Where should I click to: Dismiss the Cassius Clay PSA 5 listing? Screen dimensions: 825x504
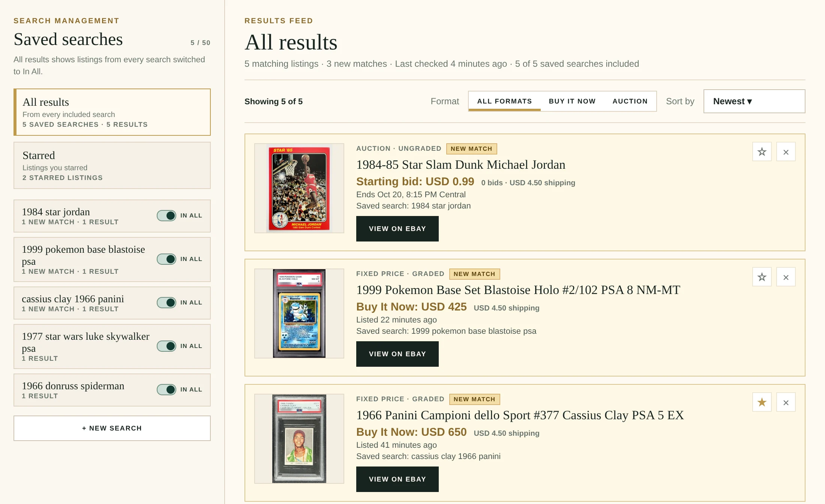786,402
